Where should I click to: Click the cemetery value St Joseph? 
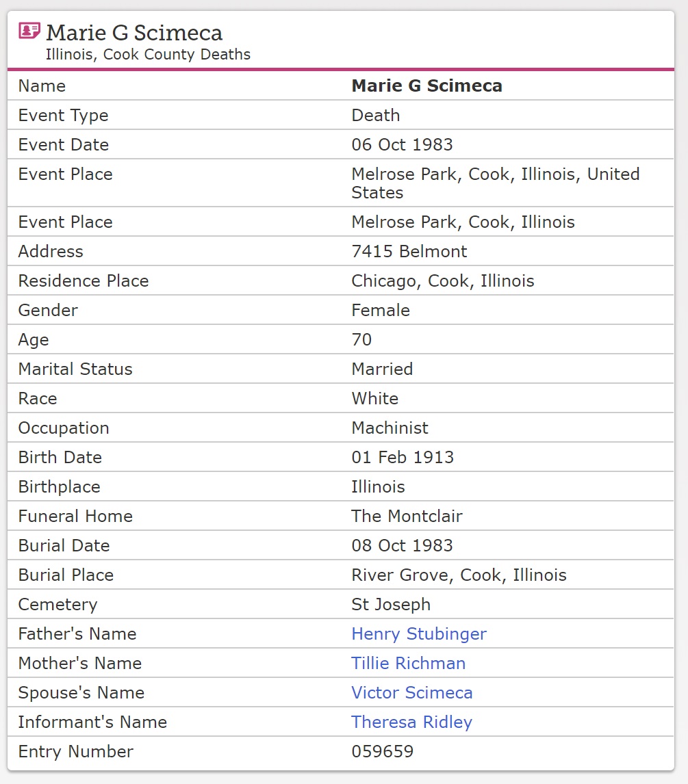[x=391, y=605]
